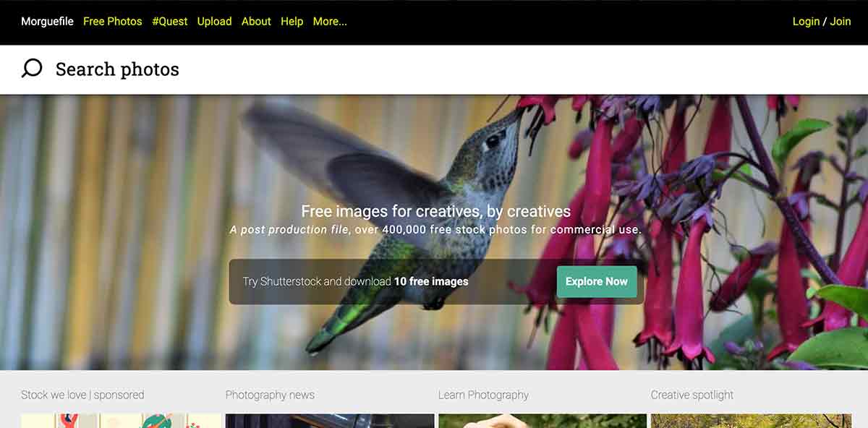Click the Login link
The height and width of the screenshot is (428, 868).
806,22
